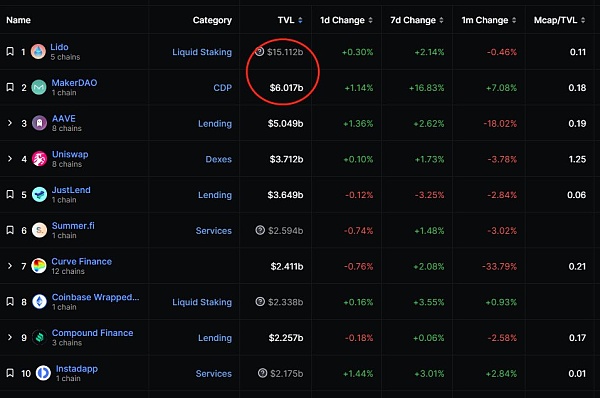
Task: Expand the Compound Finance row chevron
Action: [10, 338]
